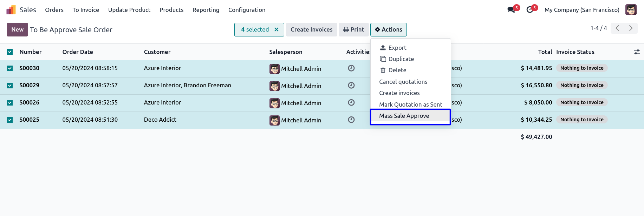Open the Print dropdown

353,30
